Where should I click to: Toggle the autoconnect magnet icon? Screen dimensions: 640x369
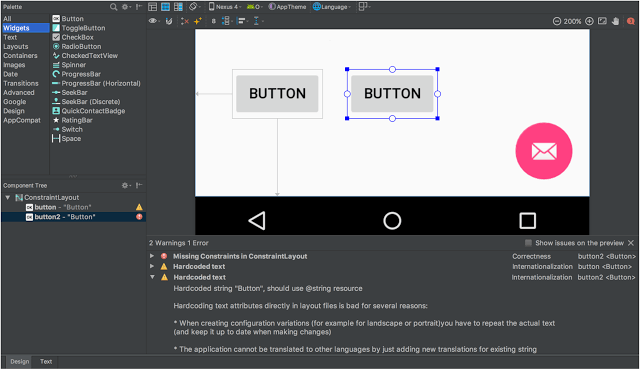(169, 21)
